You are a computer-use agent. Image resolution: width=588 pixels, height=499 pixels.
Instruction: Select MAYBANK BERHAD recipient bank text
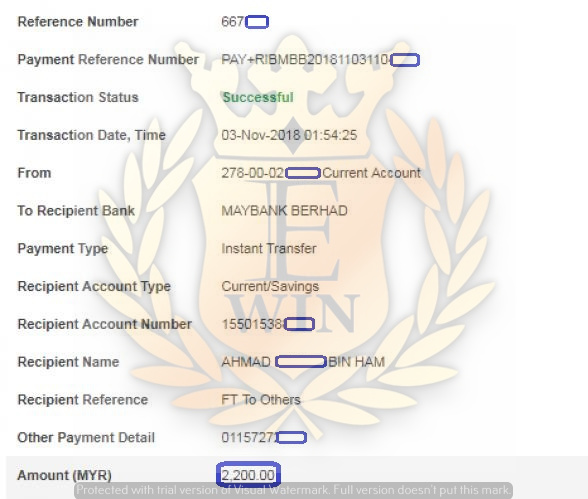(284, 211)
